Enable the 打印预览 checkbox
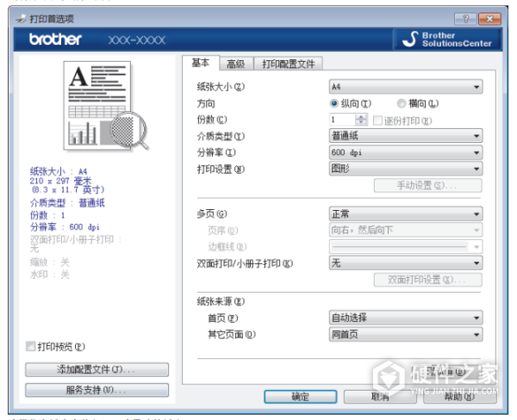 coord(31,347)
